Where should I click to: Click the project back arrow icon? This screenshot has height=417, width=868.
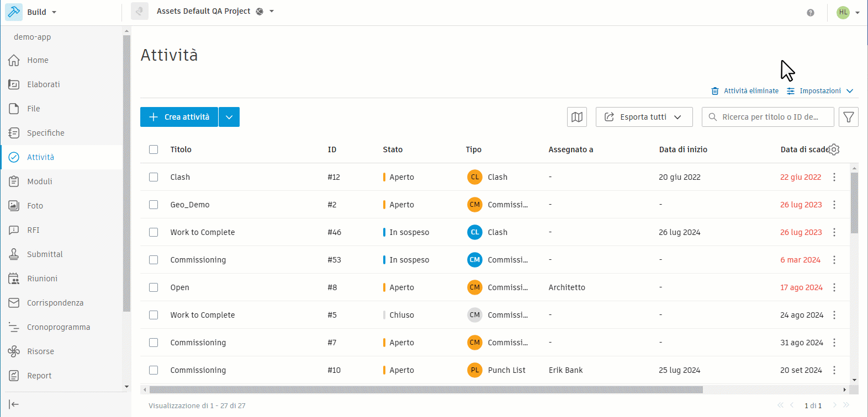(140, 11)
